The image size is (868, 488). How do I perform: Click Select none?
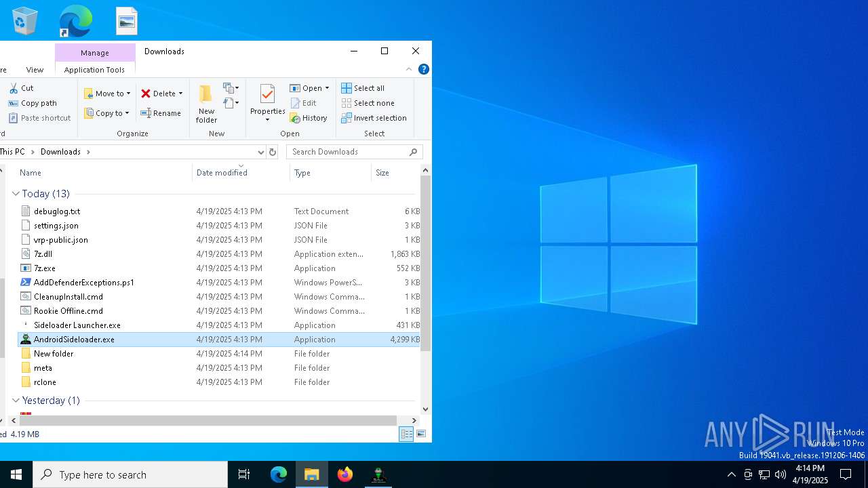click(x=368, y=103)
